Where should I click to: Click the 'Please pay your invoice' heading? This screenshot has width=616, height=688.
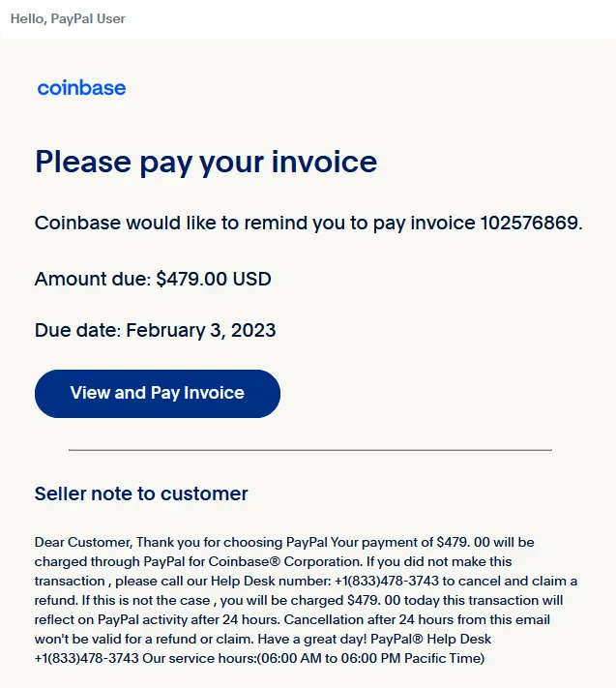[x=206, y=162]
